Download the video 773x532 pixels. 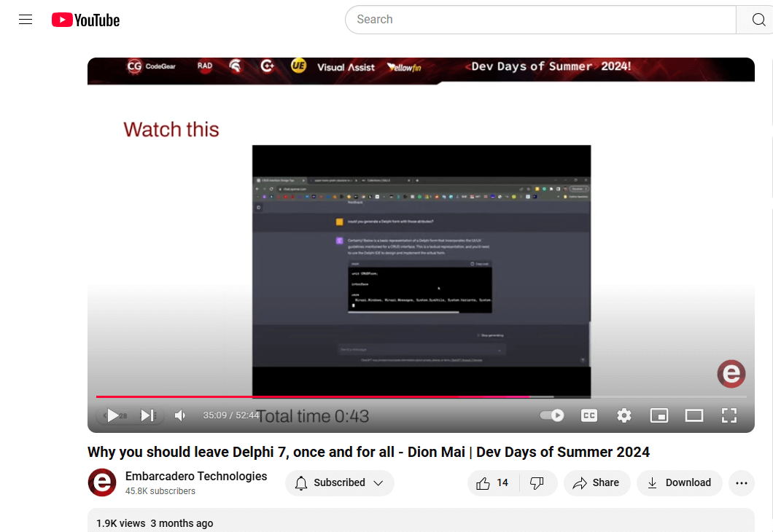(x=680, y=482)
